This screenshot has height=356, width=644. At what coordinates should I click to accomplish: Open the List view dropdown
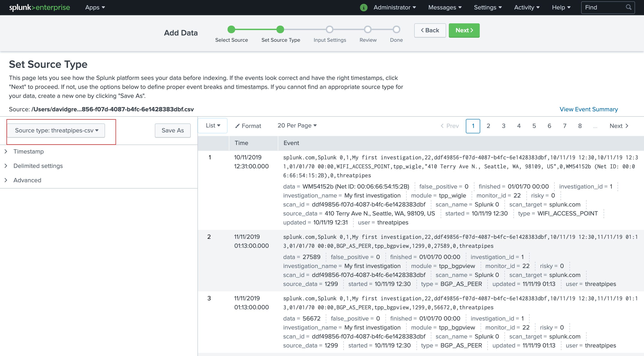click(x=213, y=125)
